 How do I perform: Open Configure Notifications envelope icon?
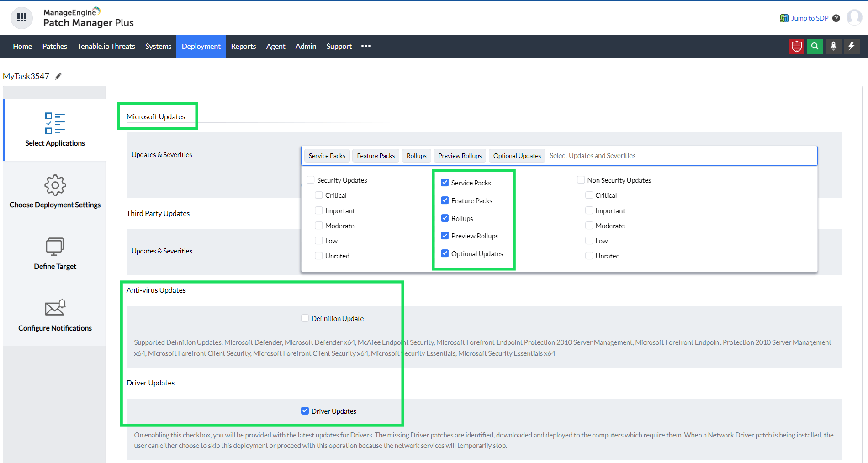click(55, 308)
